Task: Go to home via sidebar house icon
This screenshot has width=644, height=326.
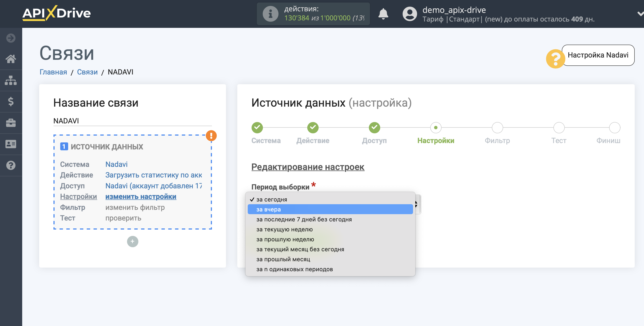Action: (11, 59)
